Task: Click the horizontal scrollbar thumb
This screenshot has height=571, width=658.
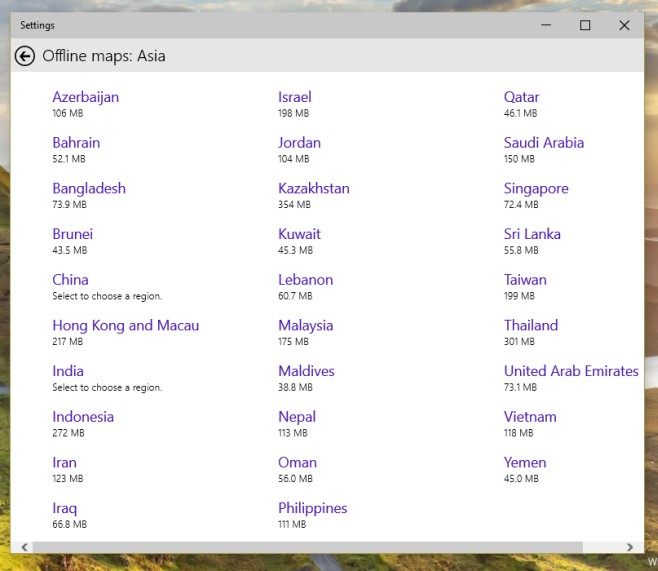Action: tap(308, 547)
